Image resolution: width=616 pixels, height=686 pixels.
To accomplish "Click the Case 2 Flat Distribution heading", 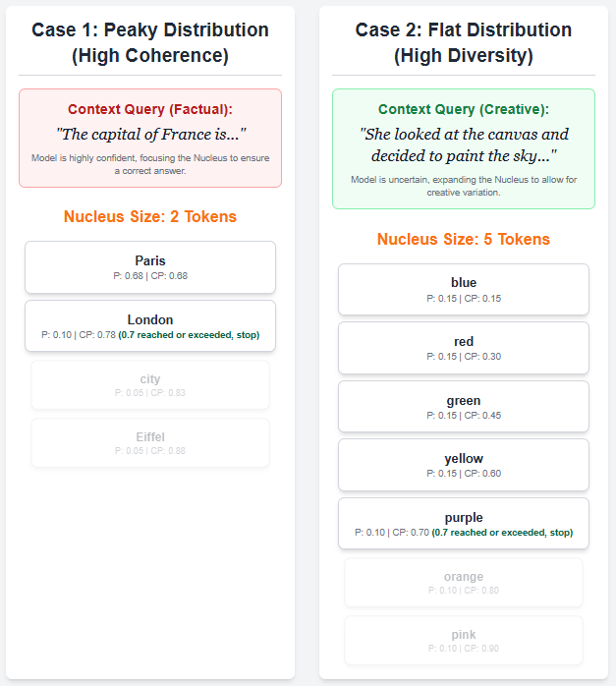I will tap(464, 42).
